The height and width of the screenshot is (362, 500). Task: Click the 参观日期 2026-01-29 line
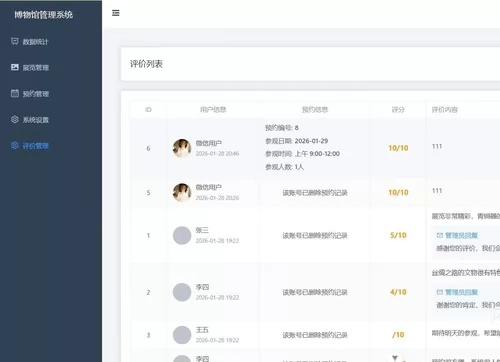(x=296, y=141)
